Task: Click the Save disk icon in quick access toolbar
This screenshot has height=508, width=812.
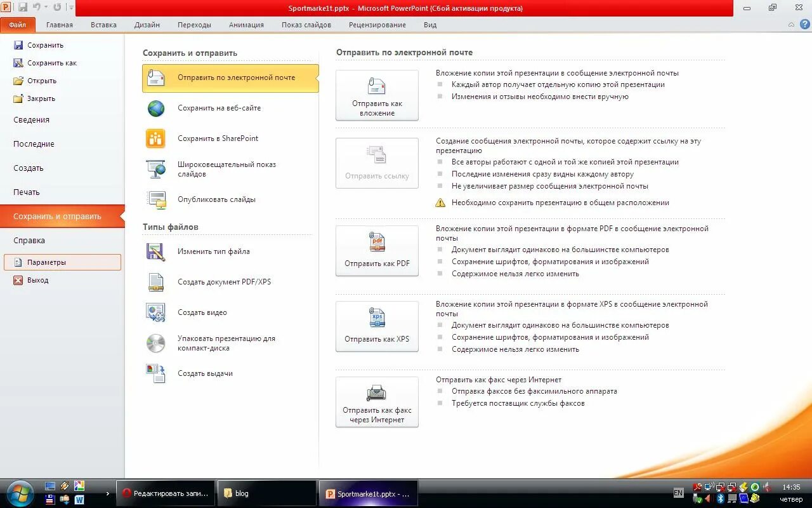Action: point(23,8)
